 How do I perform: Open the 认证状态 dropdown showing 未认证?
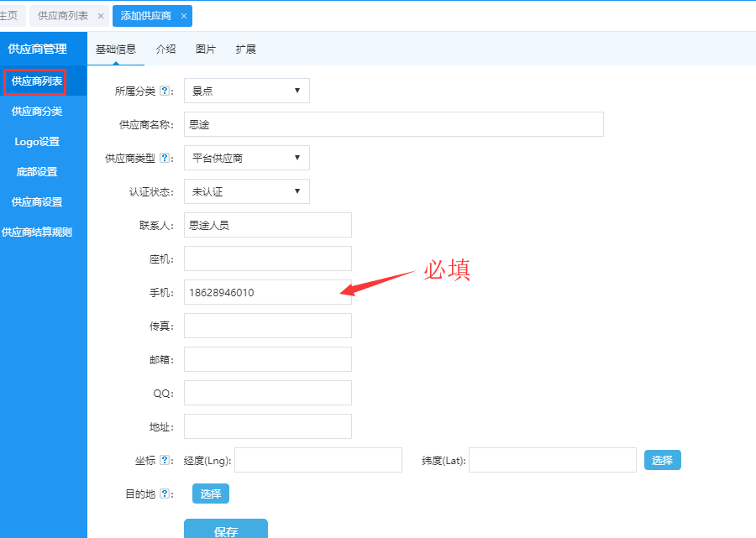(x=246, y=191)
